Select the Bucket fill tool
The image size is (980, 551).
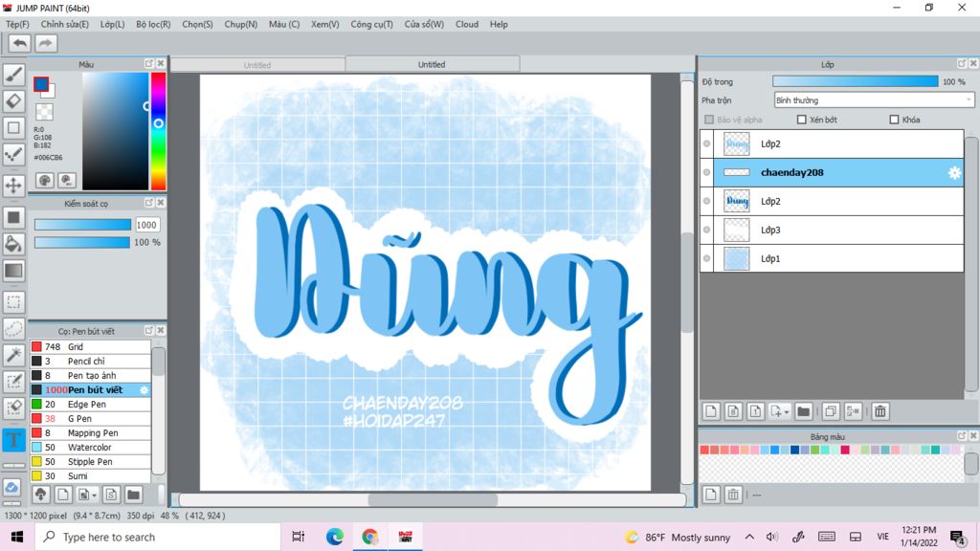point(13,244)
